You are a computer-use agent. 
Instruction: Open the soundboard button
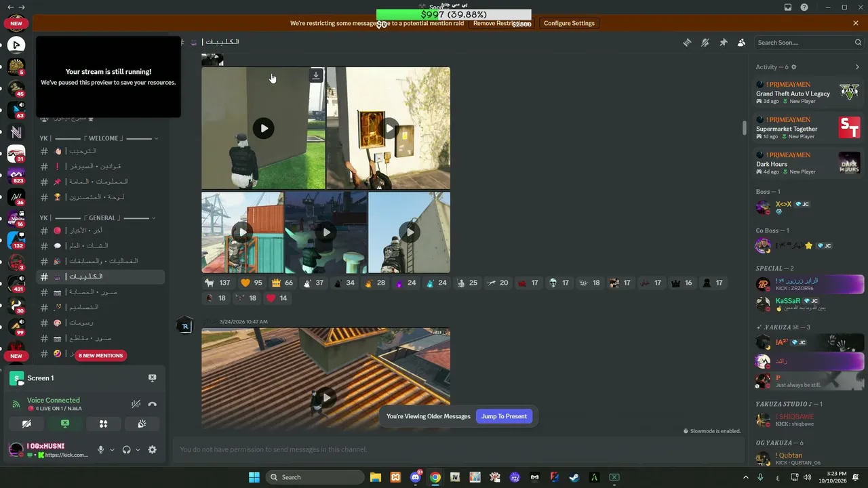click(142, 424)
